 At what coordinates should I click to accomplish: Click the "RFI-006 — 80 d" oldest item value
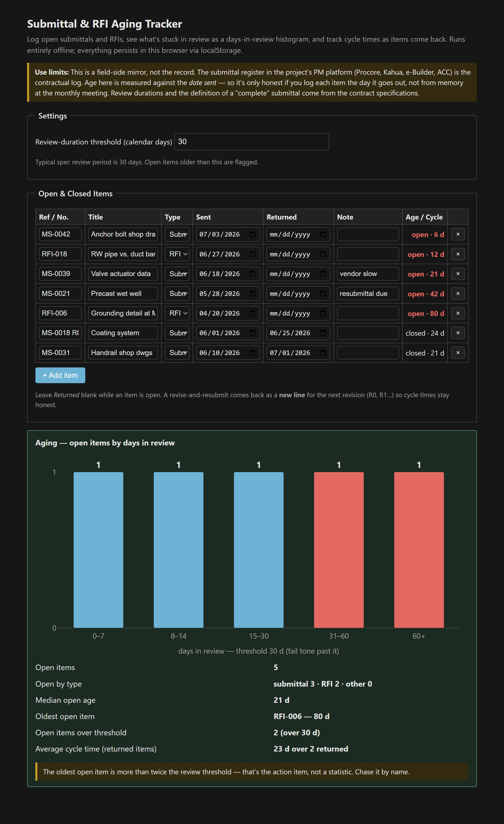point(301,716)
